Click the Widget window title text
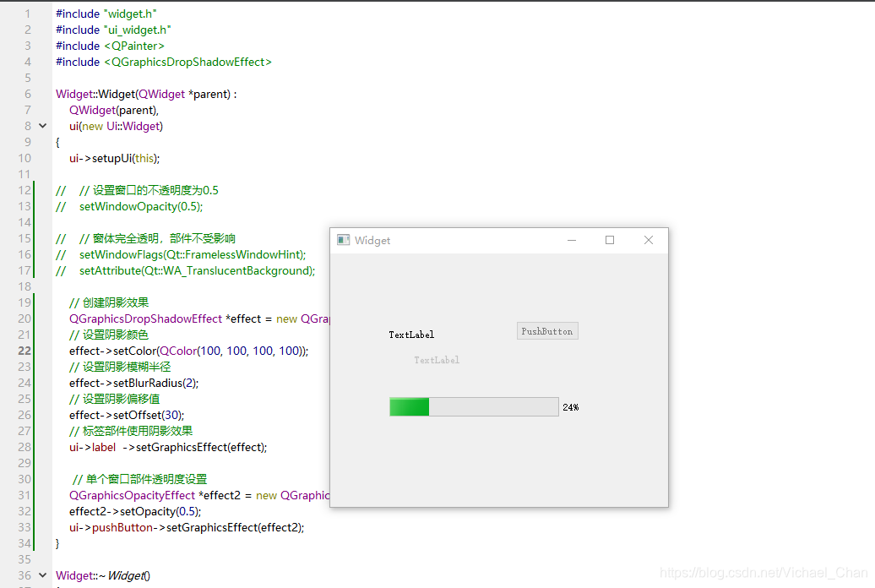875x588 pixels. (x=372, y=241)
